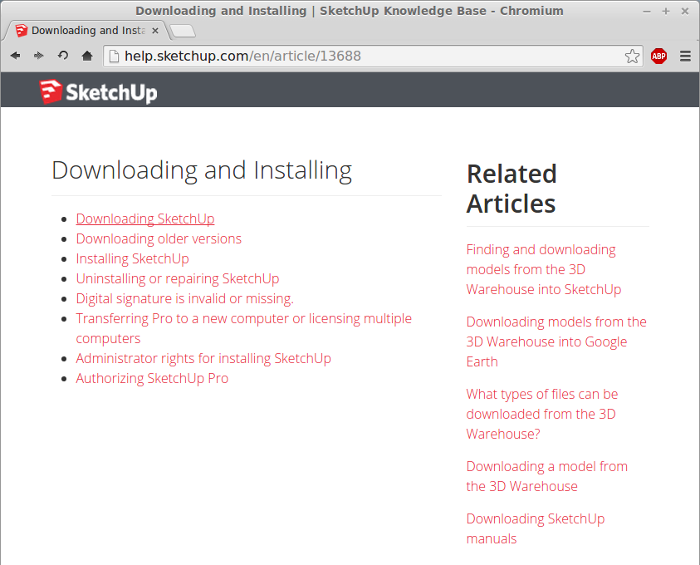Open Downloading models into Google Earth article
This screenshot has height=565, width=700.
click(556, 342)
